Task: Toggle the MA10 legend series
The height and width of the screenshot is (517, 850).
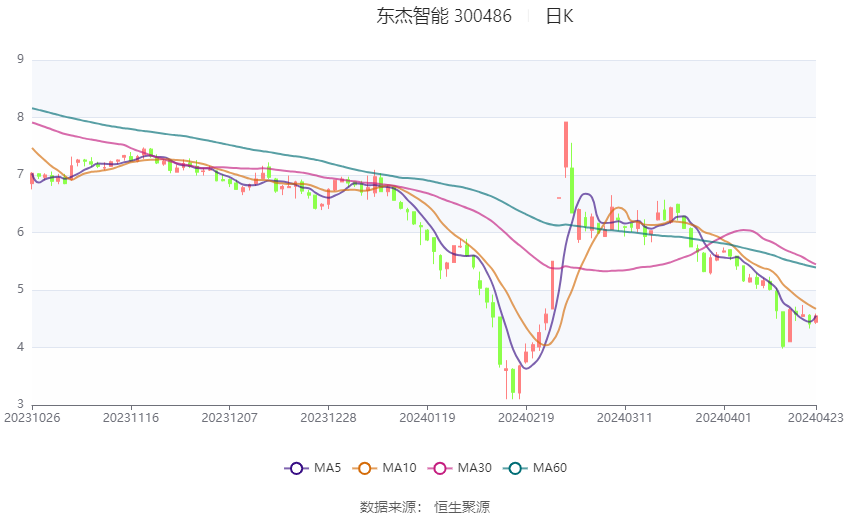Action: (x=384, y=468)
